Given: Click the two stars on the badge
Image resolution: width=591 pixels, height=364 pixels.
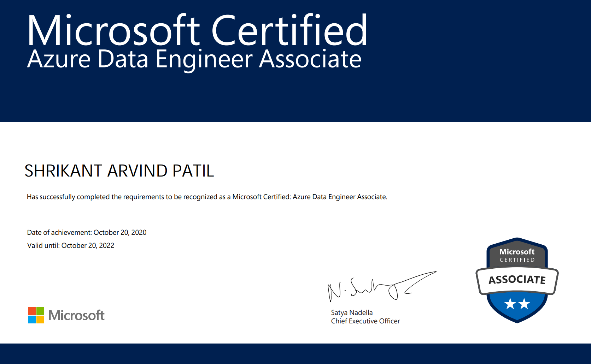Looking at the screenshot, I should [x=517, y=304].
